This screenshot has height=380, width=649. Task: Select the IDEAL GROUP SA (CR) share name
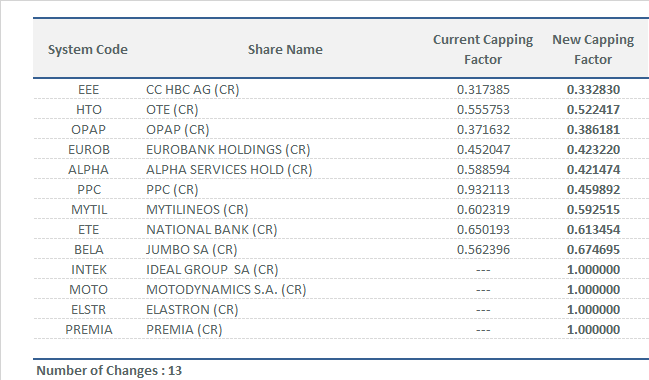(x=212, y=269)
